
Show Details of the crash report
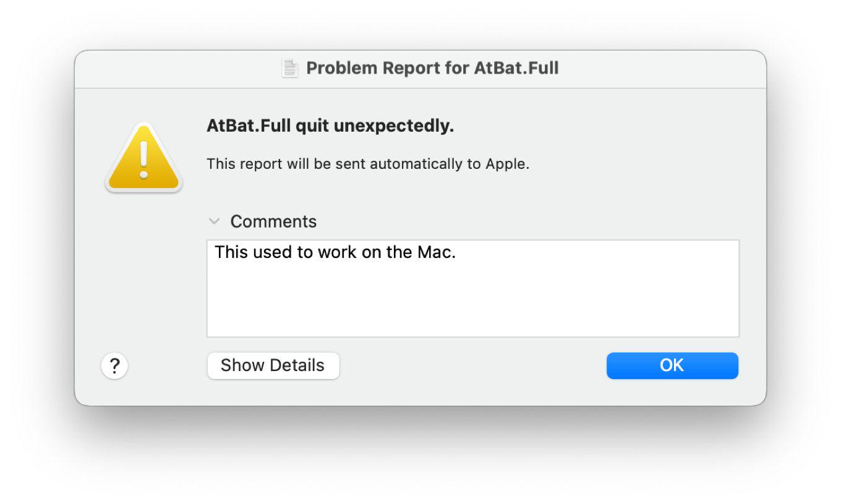pos(273,365)
